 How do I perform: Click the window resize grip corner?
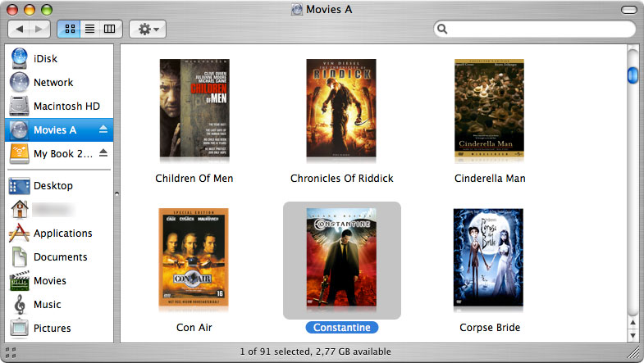coord(633,352)
